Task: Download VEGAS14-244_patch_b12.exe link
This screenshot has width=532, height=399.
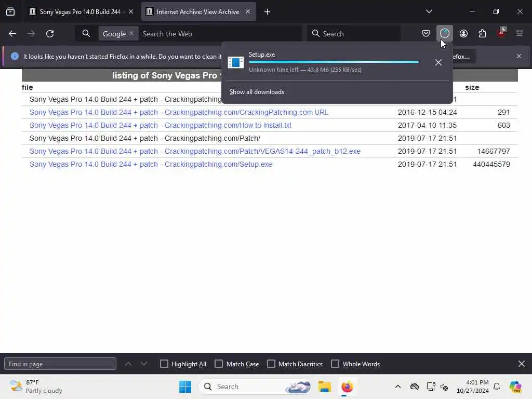Action: tap(195, 151)
